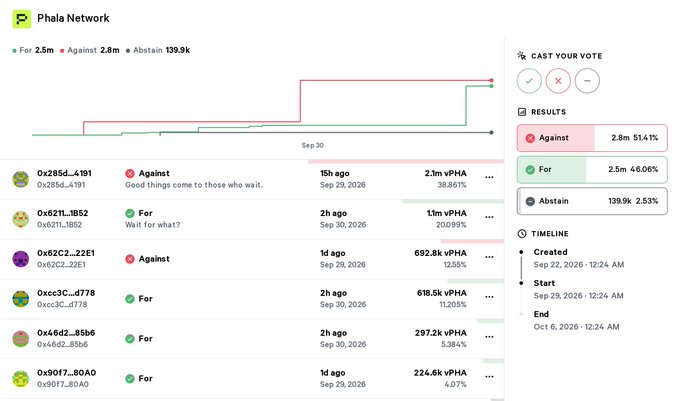Click the green For icon in 0x6211...1B52 row
Viewport: 680px width, 401px height.
tap(130, 213)
